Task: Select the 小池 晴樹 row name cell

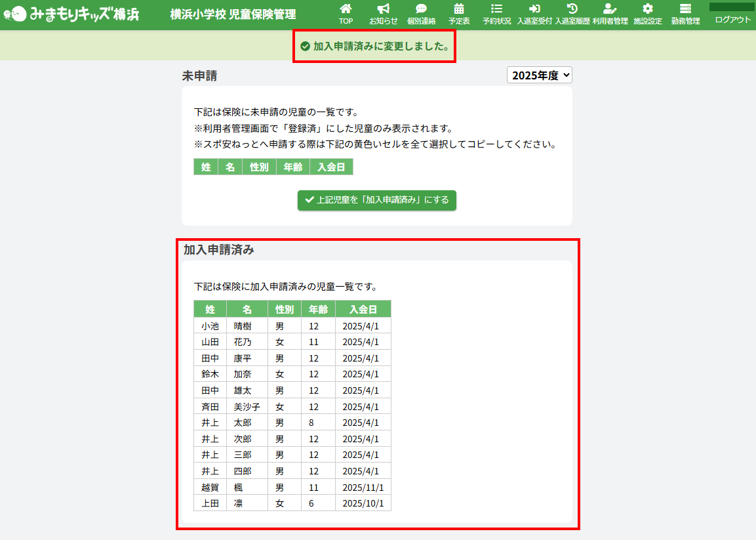Action: [x=247, y=325]
